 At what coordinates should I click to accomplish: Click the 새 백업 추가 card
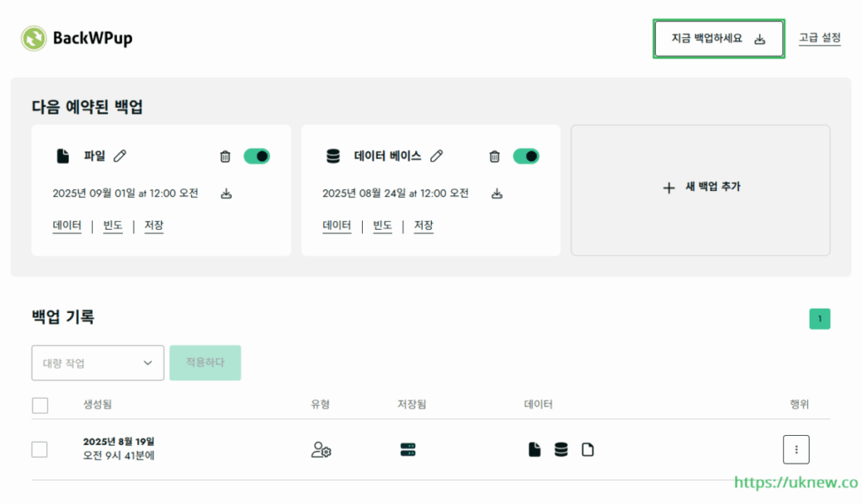click(x=700, y=188)
